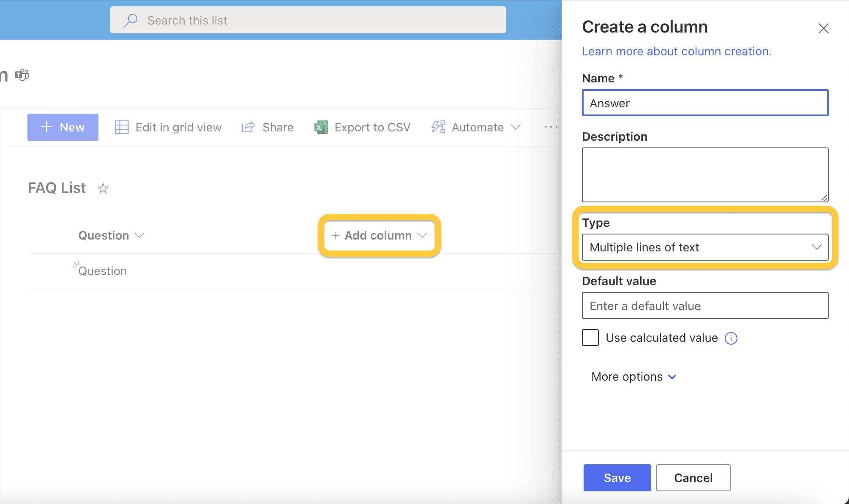
Task: Click the Teams icon beside the list title
Action: pyautogui.click(x=22, y=75)
